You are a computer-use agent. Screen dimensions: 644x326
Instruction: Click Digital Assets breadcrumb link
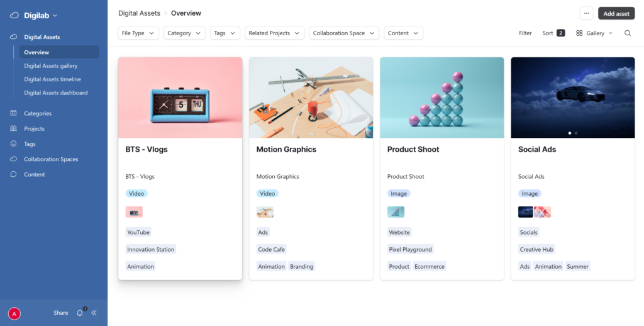pos(139,13)
